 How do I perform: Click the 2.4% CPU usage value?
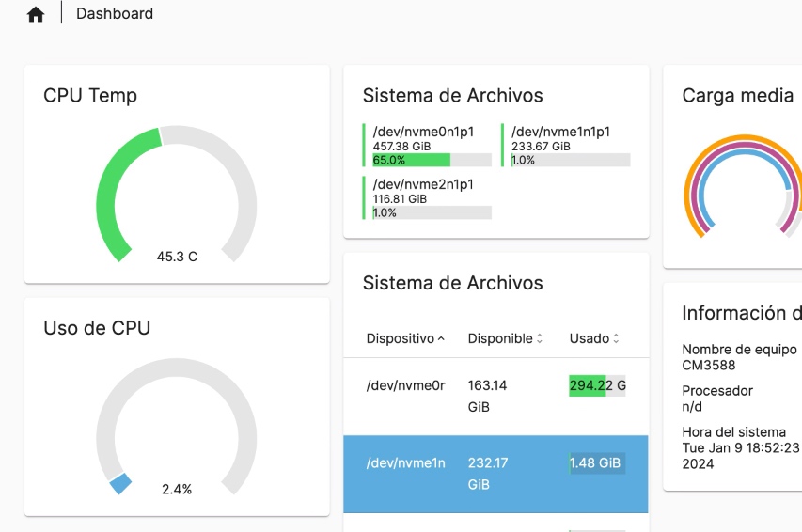tap(177, 490)
